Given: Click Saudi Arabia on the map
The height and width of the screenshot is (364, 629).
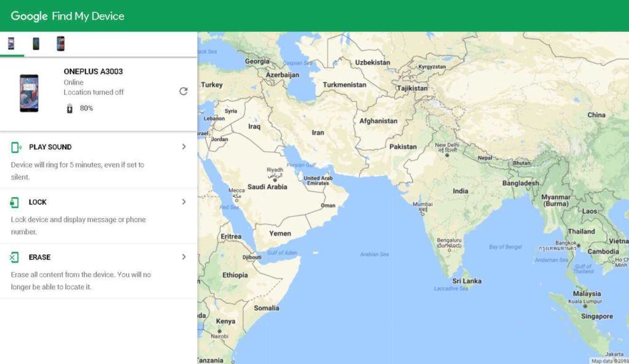Looking at the screenshot, I should point(267,187).
